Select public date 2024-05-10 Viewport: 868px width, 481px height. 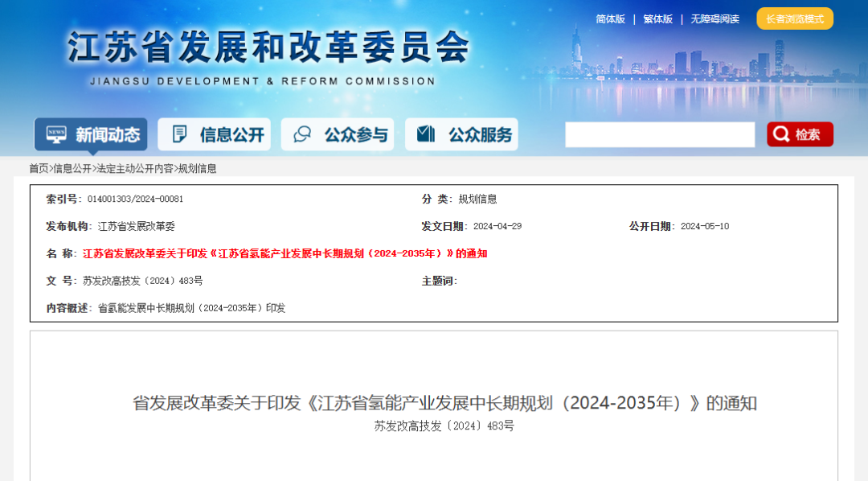pyautogui.click(x=705, y=226)
